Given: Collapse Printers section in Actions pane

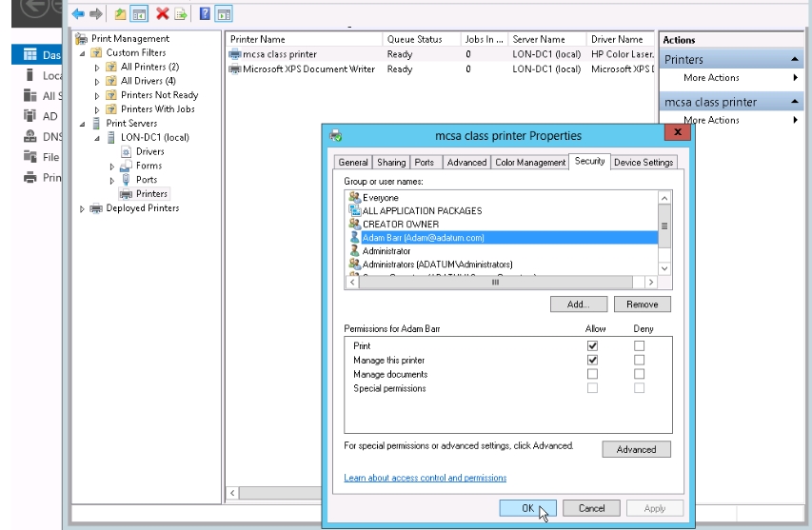Looking at the screenshot, I should coord(795,60).
